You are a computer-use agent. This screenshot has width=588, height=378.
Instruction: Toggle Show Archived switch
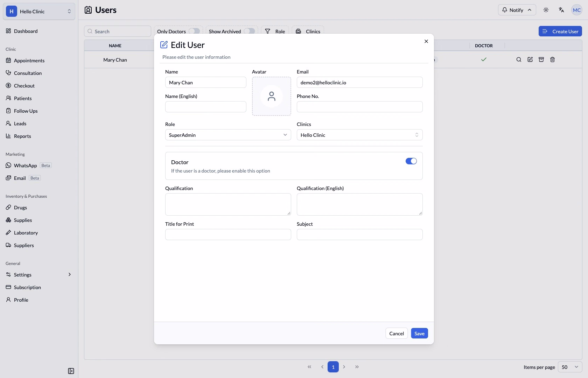pos(250,31)
